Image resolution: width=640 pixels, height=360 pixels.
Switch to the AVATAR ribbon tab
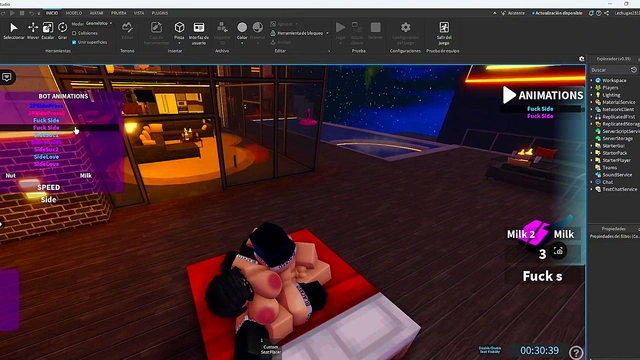pyautogui.click(x=96, y=13)
